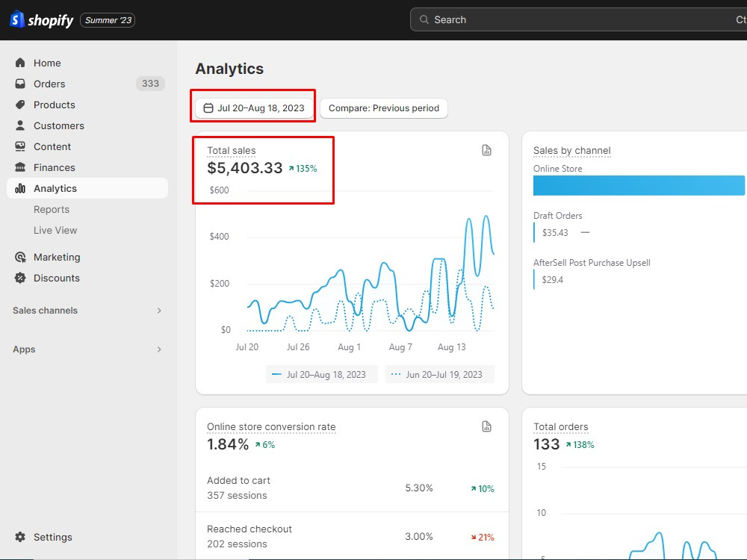747x560 pixels.
Task: Select Analytics in sidebar
Action: (87, 189)
